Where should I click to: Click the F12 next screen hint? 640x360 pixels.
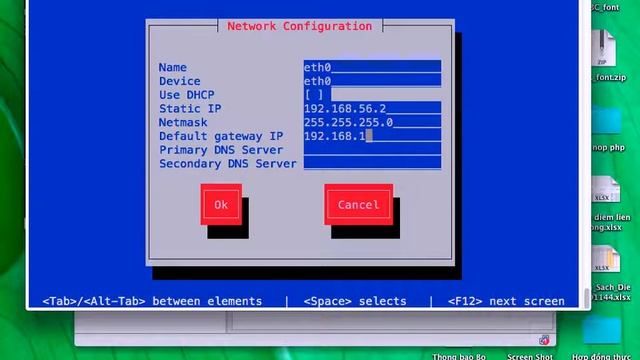[506, 301]
